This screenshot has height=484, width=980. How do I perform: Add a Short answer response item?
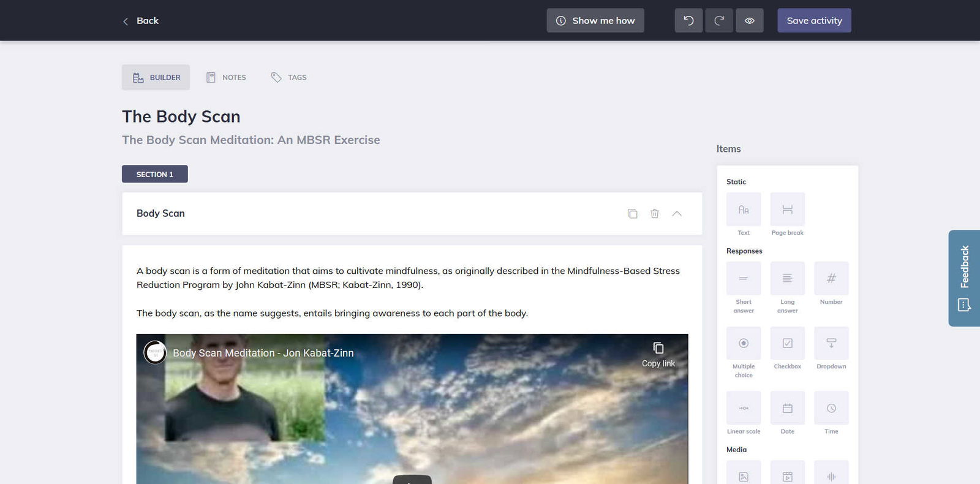[x=744, y=279]
